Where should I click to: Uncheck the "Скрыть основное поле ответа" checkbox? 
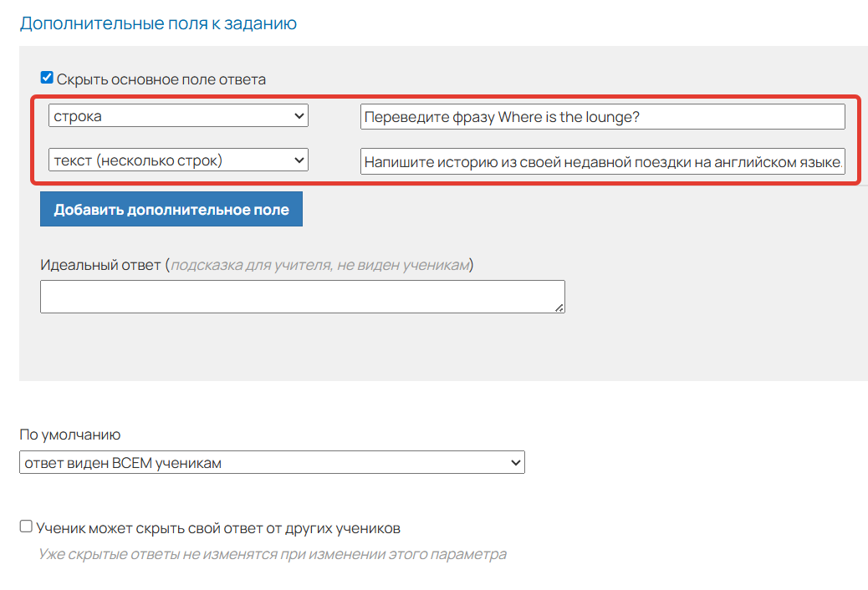tap(47, 79)
